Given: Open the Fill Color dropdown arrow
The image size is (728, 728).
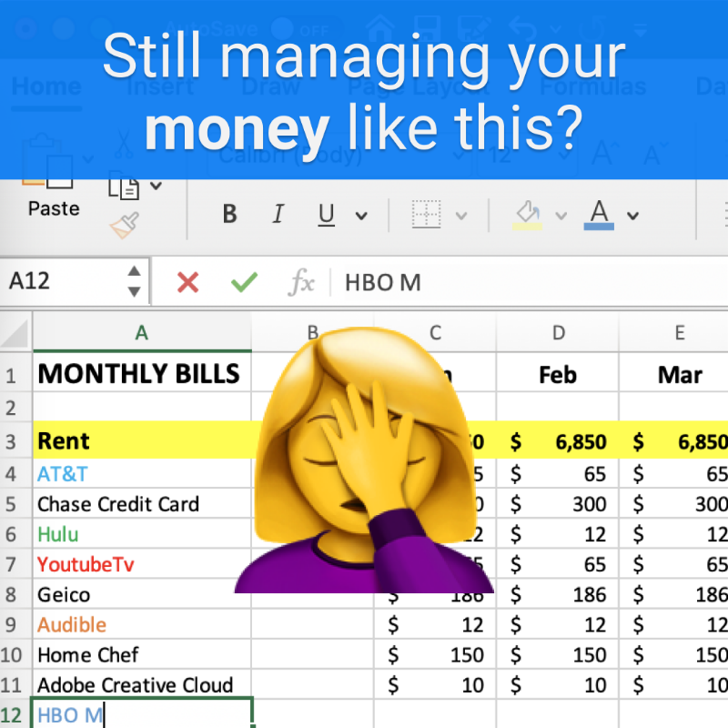Looking at the screenshot, I should click(x=561, y=216).
